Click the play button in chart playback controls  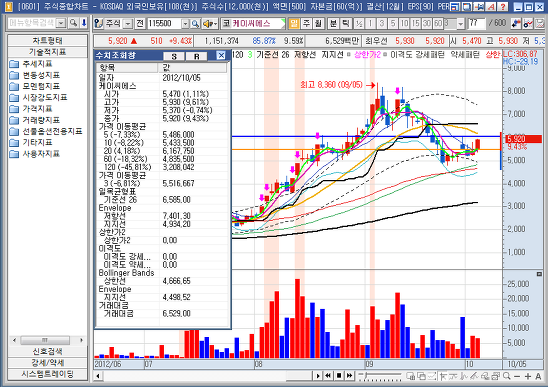pyautogui.click(x=318, y=376)
